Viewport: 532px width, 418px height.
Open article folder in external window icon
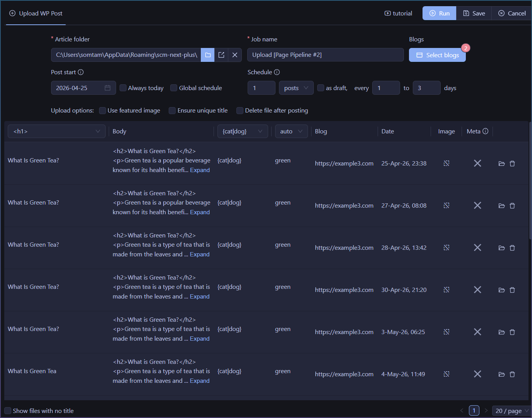coord(221,55)
